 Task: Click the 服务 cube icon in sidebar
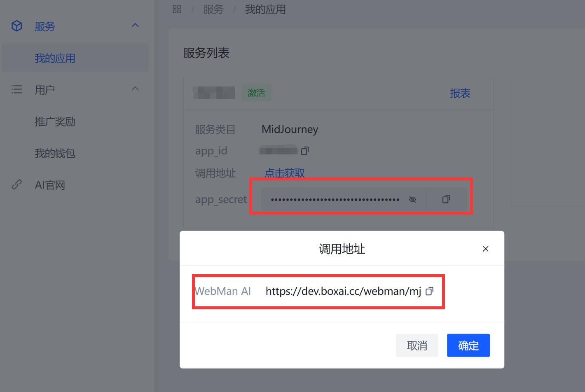pyautogui.click(x=17, y=26)
